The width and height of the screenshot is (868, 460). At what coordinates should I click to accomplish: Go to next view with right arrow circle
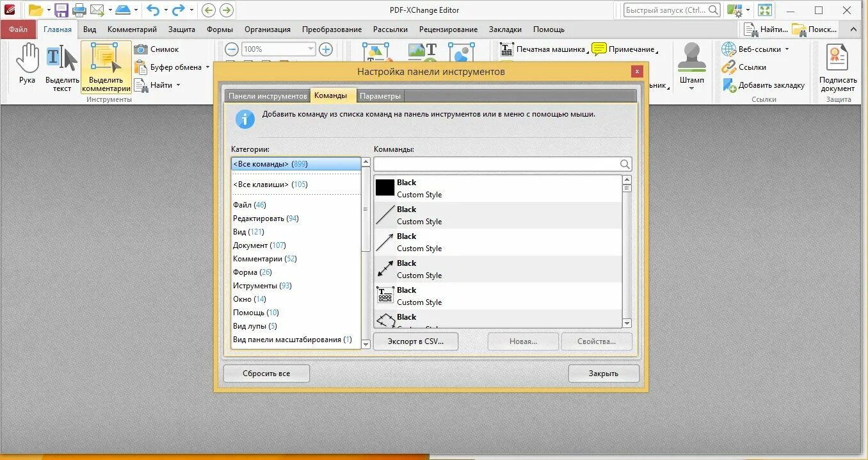pos(227,10)
